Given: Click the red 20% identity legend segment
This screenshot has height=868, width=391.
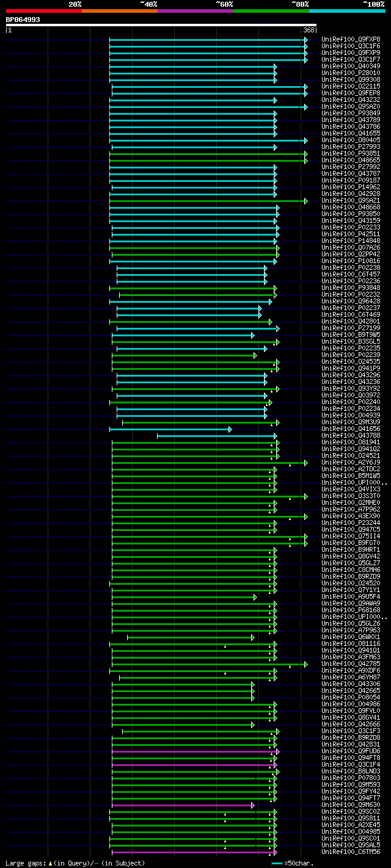Looking at the screenshot, I should pos(43,11).
